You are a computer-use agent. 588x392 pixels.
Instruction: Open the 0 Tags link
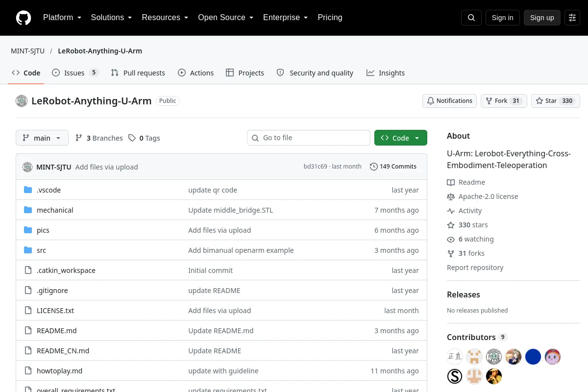pos(144,138)
